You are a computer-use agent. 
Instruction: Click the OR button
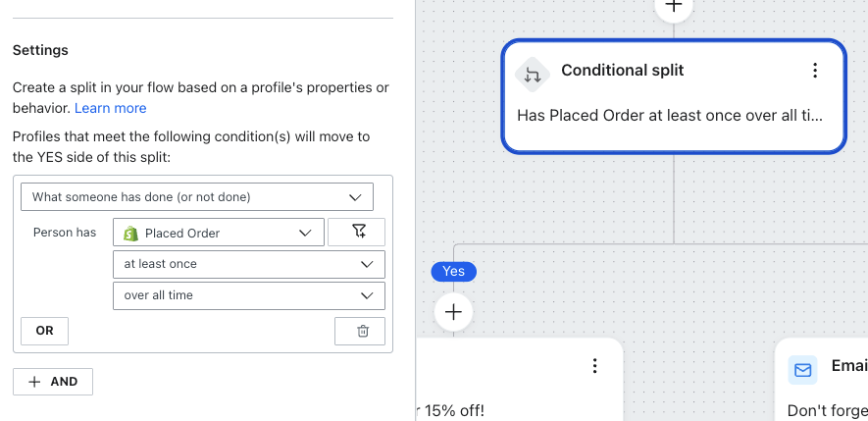click(x=44, y=331)
